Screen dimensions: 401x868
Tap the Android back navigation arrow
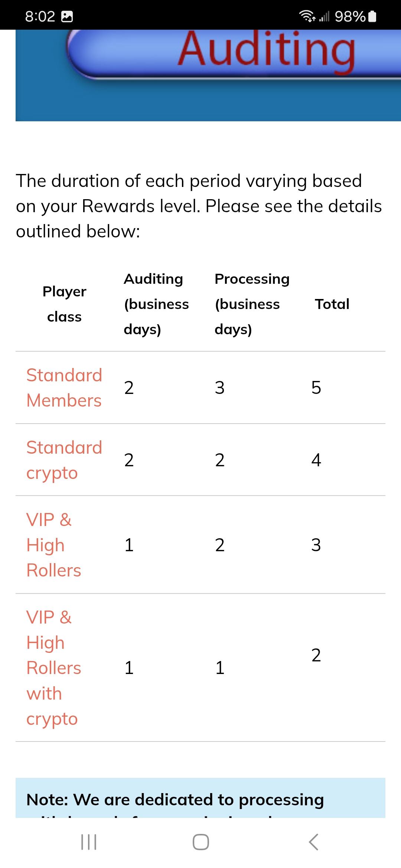click(x=314, y=842)
